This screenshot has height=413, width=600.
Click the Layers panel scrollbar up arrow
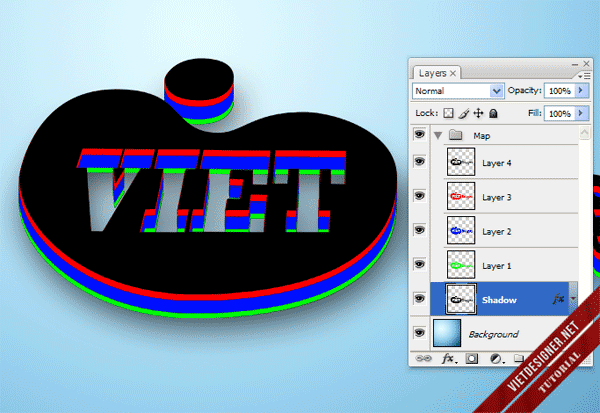coord(584,133)
